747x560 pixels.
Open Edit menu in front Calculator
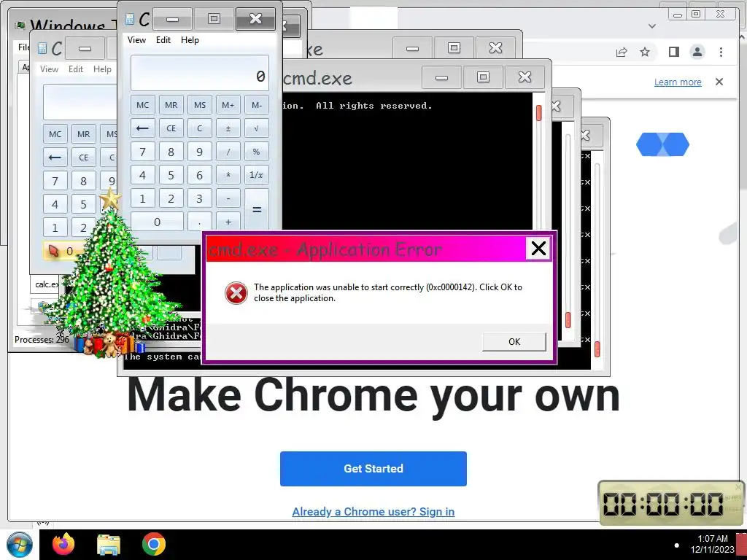coord(163,40)
